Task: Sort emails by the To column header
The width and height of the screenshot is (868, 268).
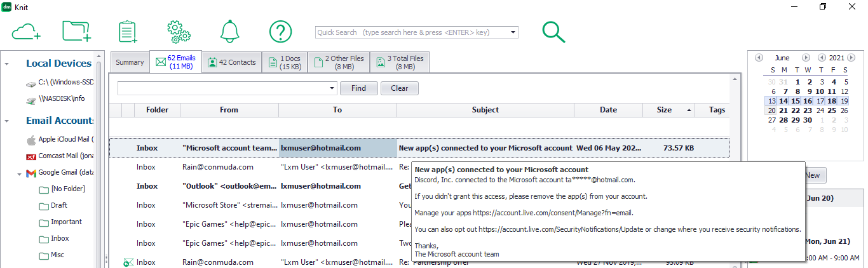Action: [x=337, y=110]
